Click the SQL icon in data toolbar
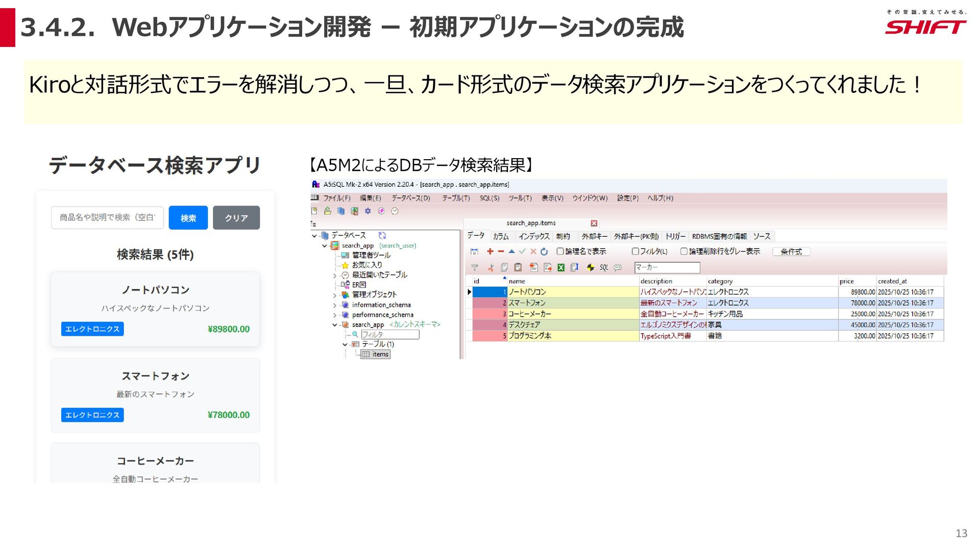The image size is (980, 551). point(604,267)
